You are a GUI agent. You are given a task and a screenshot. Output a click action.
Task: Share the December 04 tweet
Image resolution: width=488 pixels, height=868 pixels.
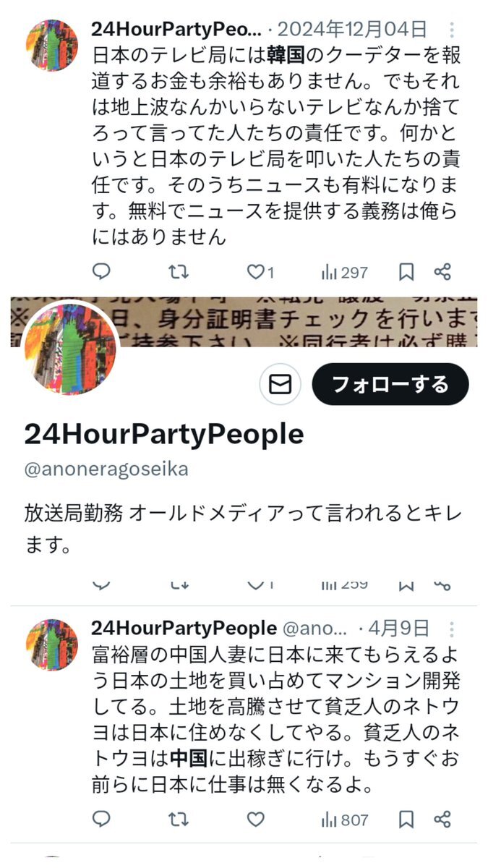[x=442, y=272]
